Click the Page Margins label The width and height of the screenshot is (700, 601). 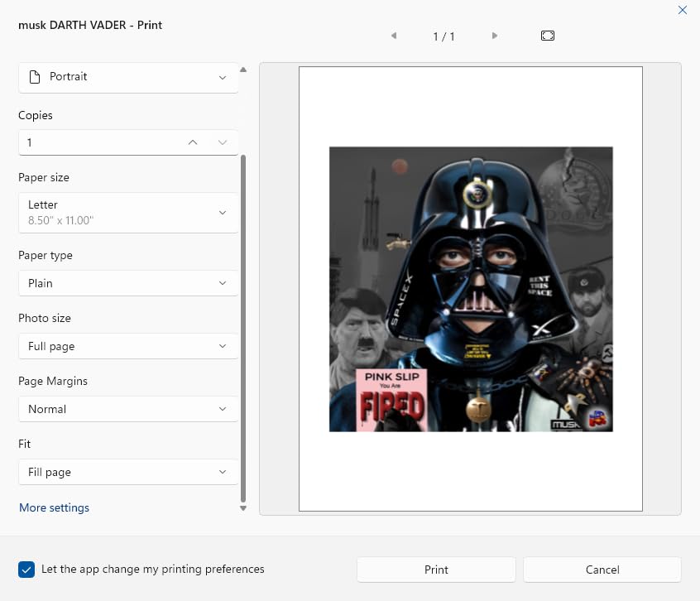pos(53,381)
